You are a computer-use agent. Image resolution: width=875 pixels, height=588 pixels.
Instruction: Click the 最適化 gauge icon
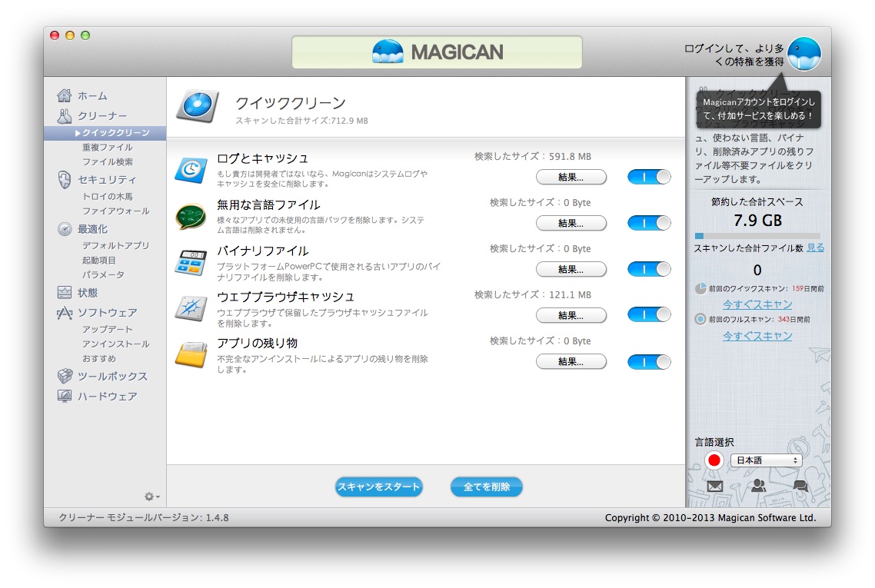click(x=64, y=229)
